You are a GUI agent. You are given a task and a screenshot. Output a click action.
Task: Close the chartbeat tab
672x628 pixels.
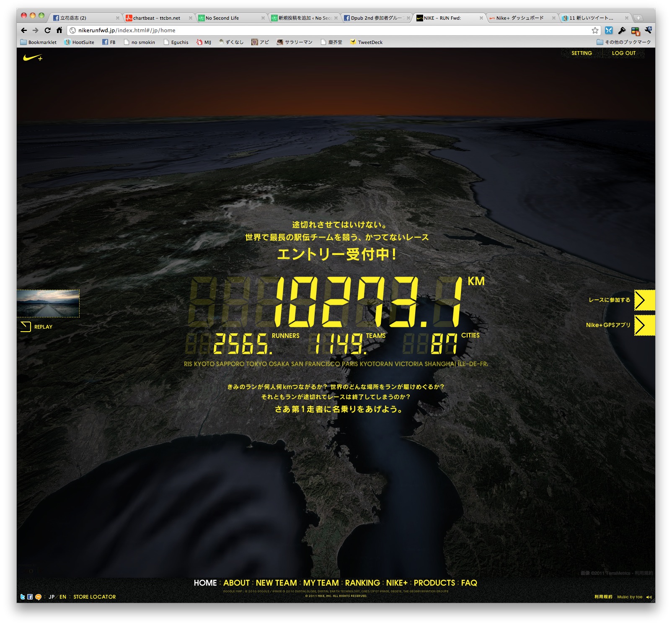coord(191,18)
